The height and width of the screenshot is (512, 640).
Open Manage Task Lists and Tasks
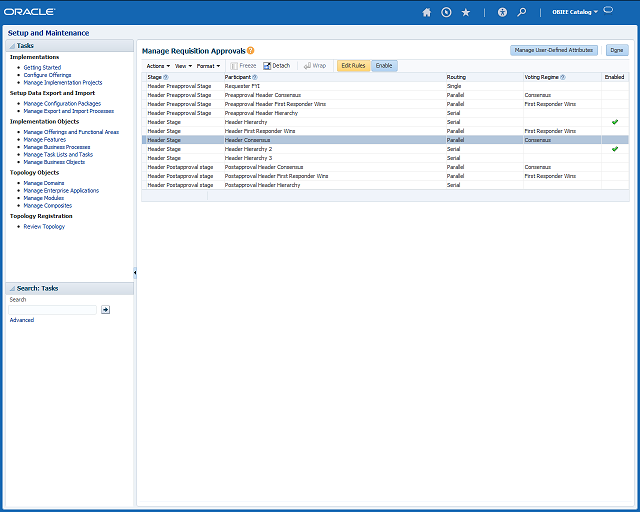[58, 155]
